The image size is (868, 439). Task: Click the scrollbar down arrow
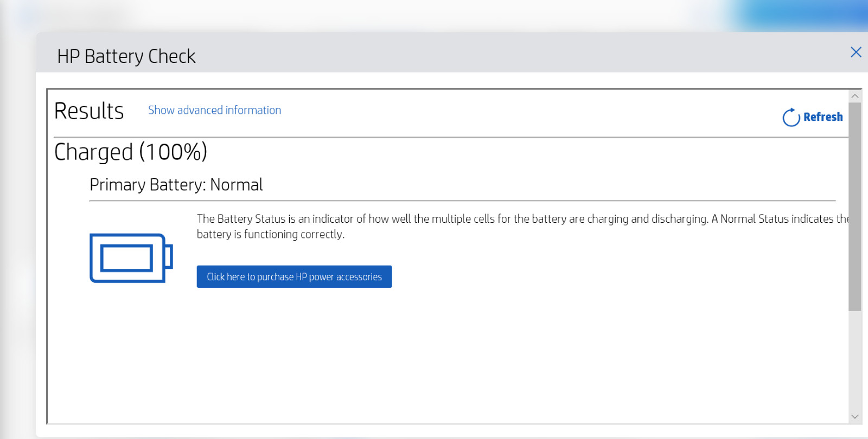pos(855,417)
